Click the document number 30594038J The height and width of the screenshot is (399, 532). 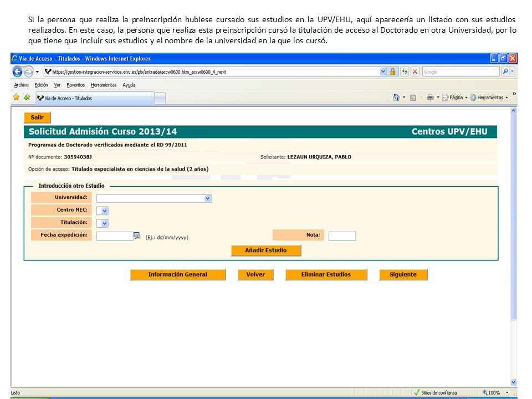click(78, 157)
